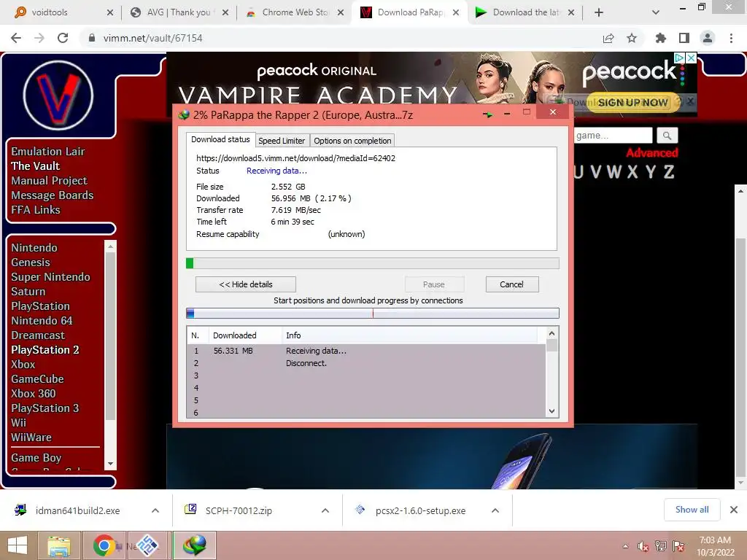This screenshot has width=747, height=560.
Task: Click the search magnifier button on Vimm page
Action: coord(667,136)
